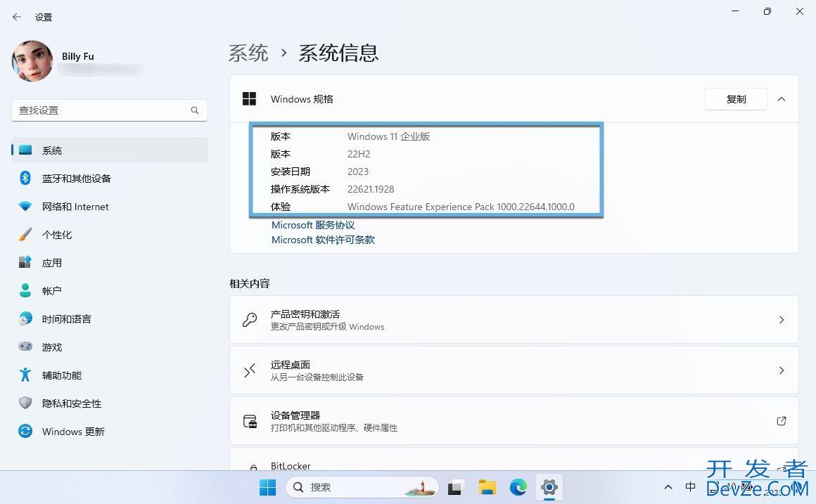Click the paintbrush 个性化 icon

click(x=25, y=235)
